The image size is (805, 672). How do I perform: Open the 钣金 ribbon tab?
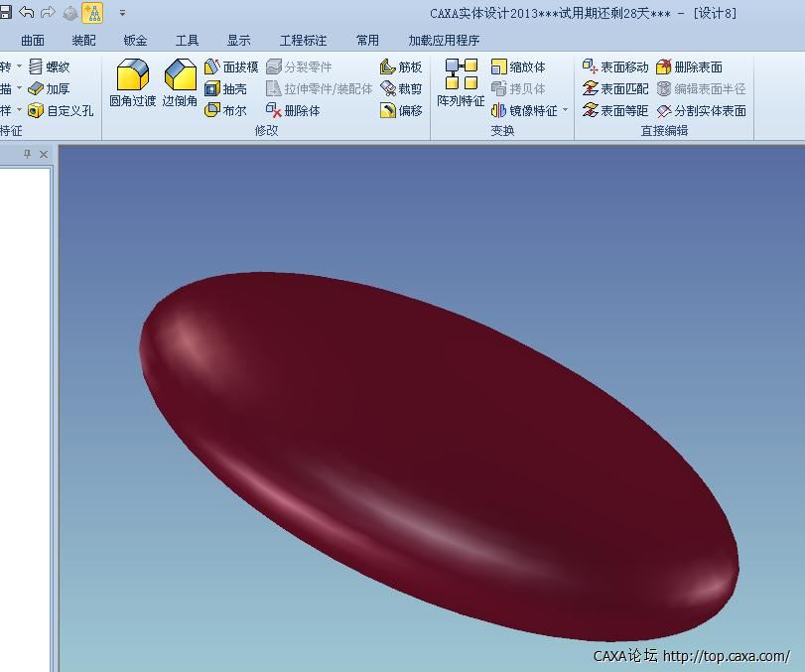pos(135,40)
